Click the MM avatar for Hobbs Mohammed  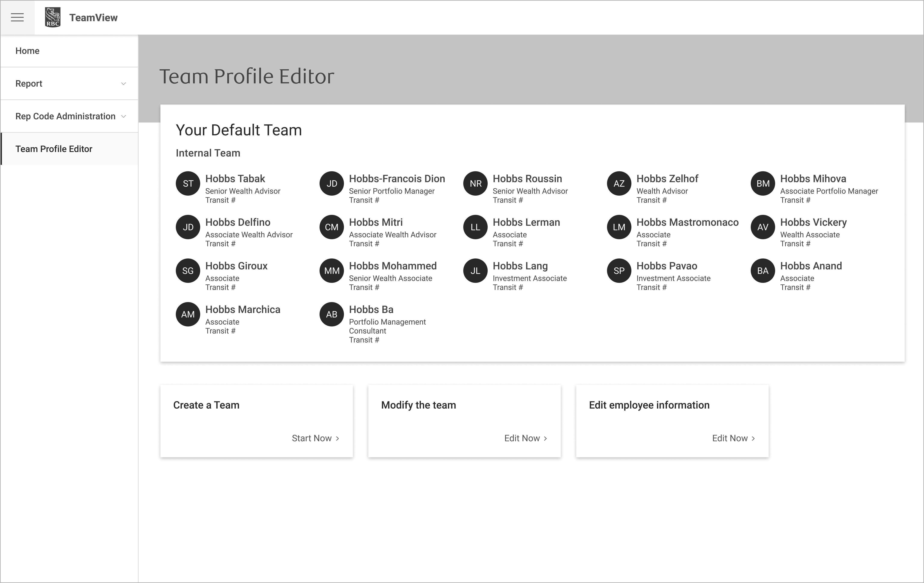coord(332,271)
